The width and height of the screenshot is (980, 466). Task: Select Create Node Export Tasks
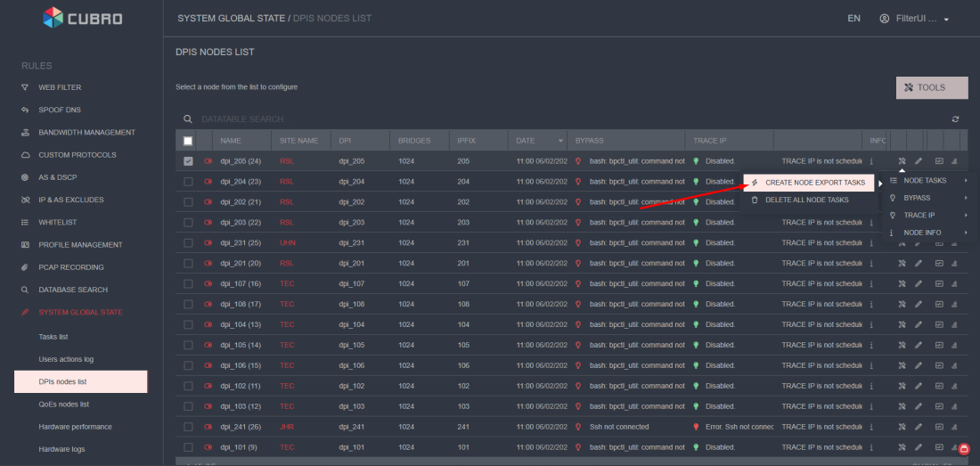coord(814,182)
